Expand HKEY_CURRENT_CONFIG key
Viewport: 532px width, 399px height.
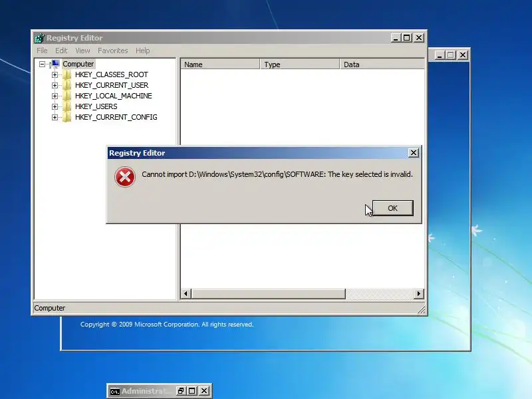pyautogui.click(x=55, y=118)
